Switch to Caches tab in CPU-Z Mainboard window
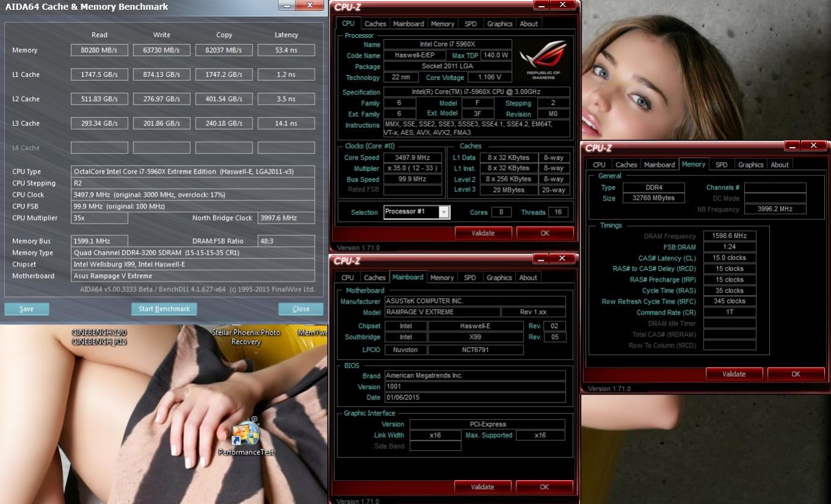 [x=375, y=277]
